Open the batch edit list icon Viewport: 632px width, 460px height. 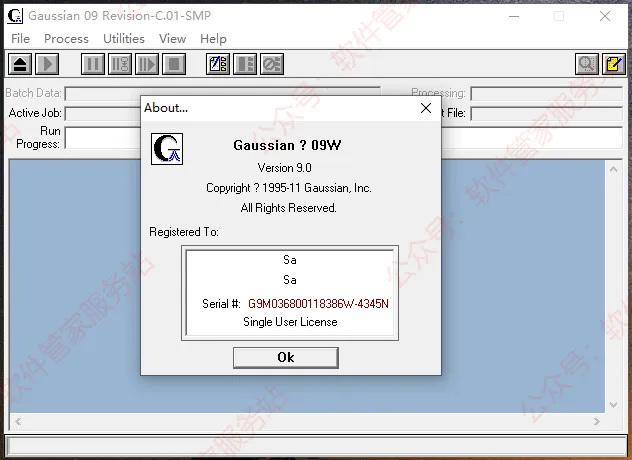(x=218, y=64)
